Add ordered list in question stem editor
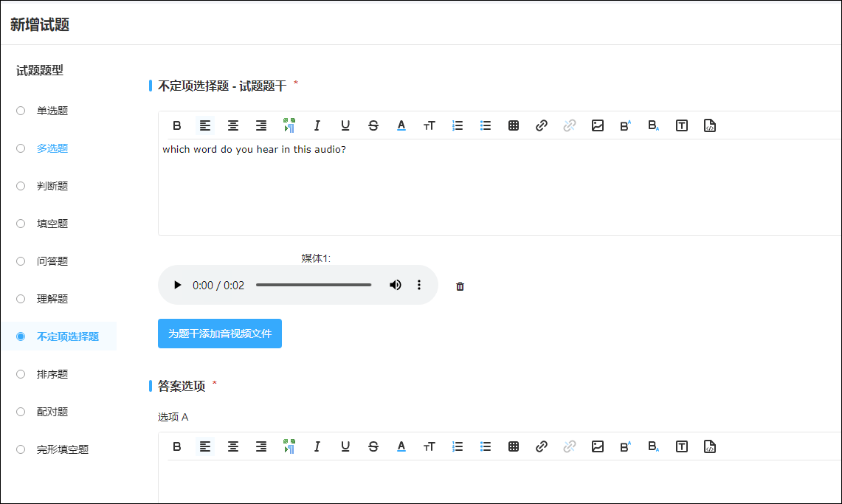 coord(458,125)
